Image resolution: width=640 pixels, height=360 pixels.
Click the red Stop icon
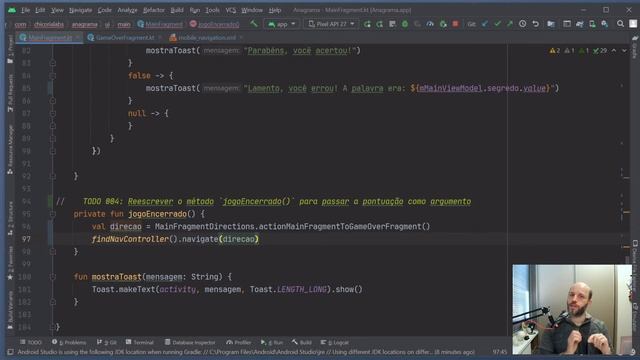pos(456,24)
